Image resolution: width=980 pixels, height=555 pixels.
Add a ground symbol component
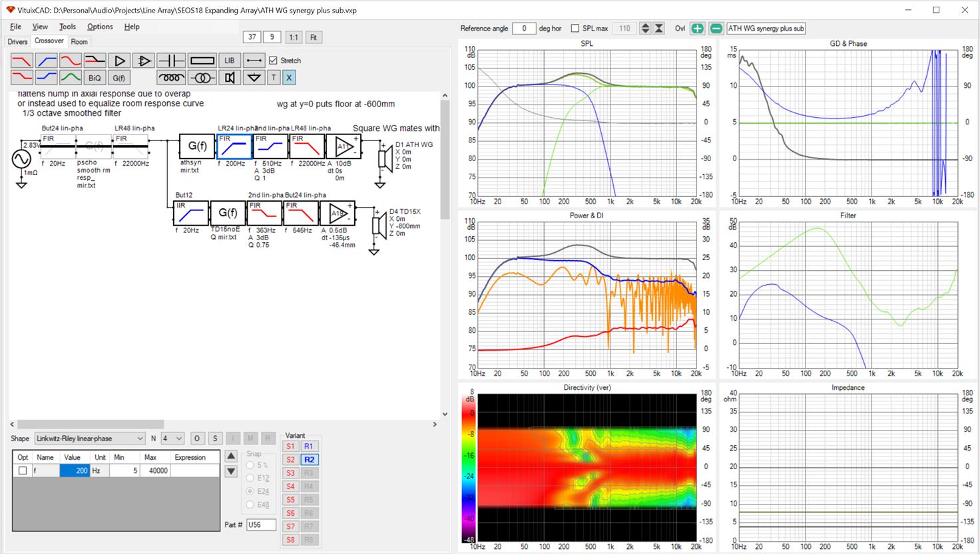tap(254, 78)
